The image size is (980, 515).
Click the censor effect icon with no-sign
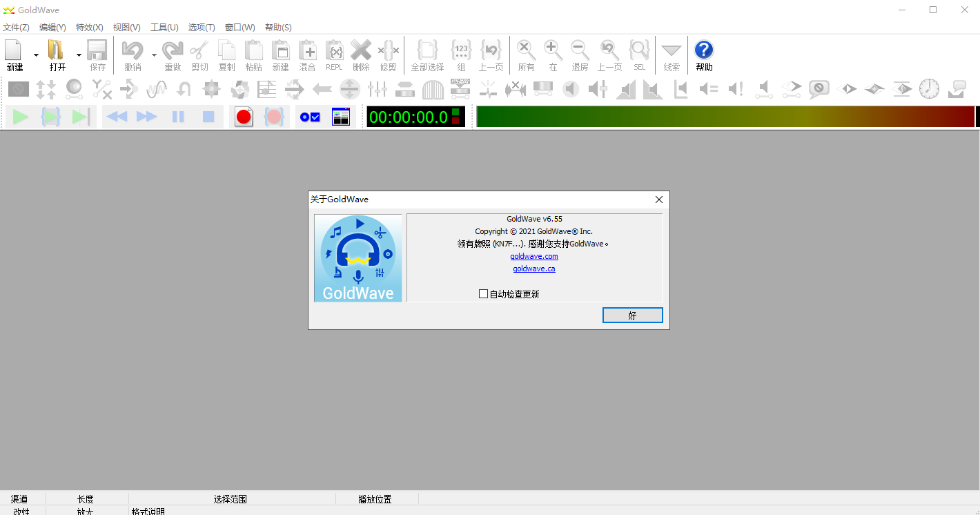19,89
